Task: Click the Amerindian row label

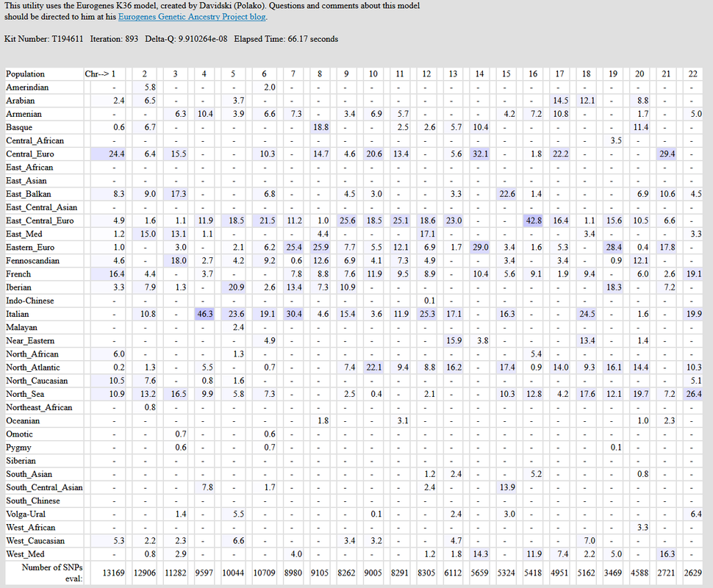Action: [27, 87]
